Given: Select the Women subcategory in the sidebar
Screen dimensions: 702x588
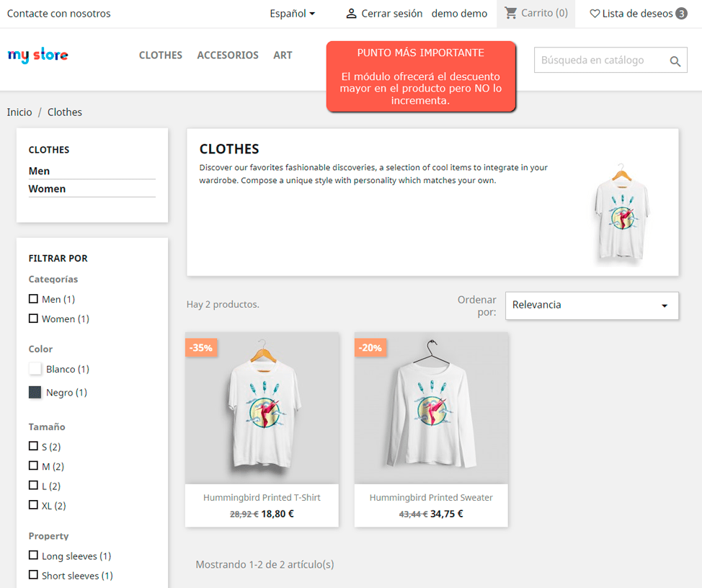Looking at the screenshot, I should point(47,189).
